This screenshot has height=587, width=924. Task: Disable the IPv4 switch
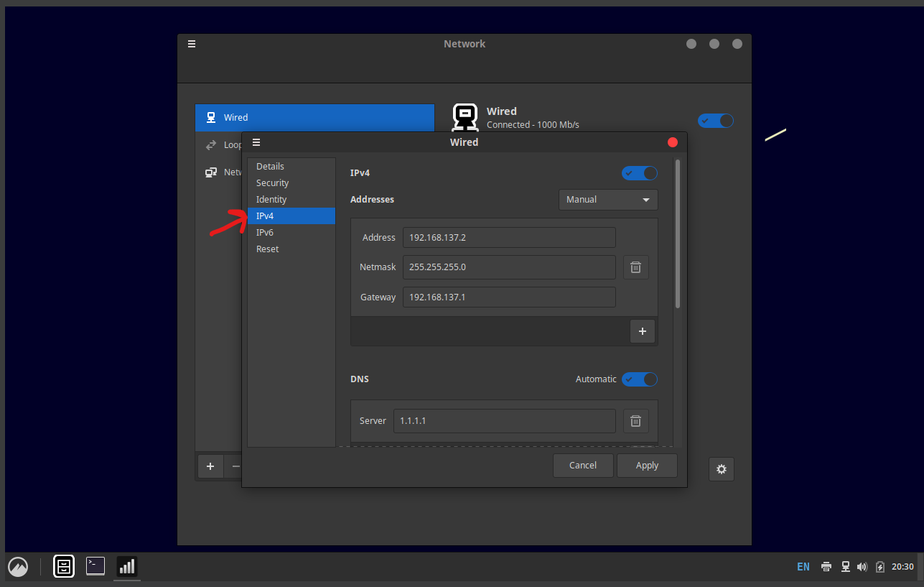pos(639,173)
